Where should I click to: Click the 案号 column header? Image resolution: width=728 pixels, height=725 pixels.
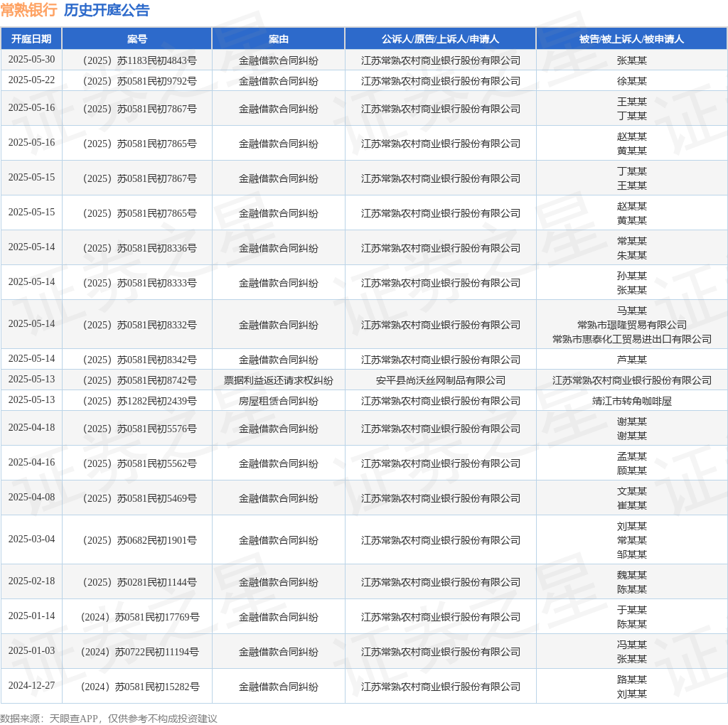[x=137, y=39]
